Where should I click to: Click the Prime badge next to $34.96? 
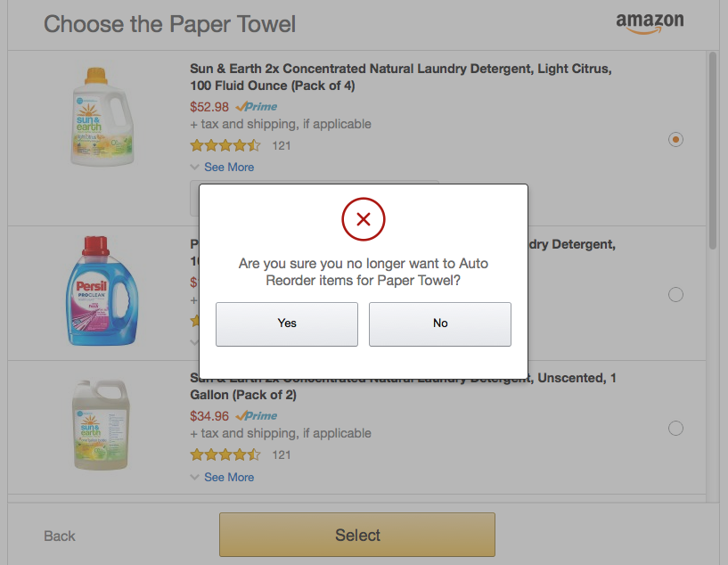257,416
